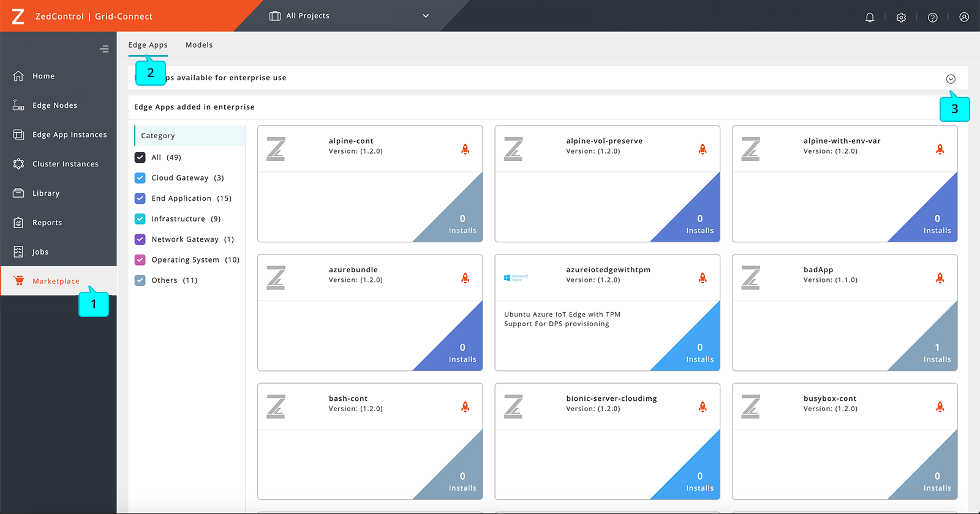This screenshot has height=514, width=980.
Task: Open the notifications bell
Action: [x=869, y=17]
